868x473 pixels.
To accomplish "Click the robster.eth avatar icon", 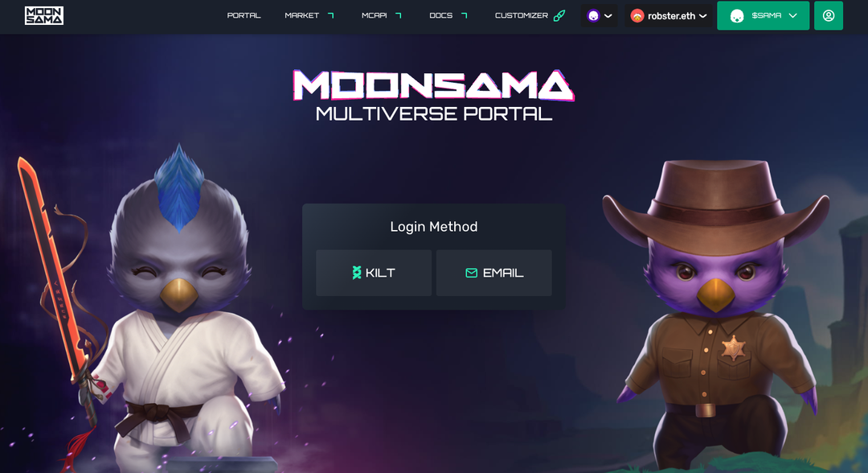I will pyautogui.click(x=637, y=15).
